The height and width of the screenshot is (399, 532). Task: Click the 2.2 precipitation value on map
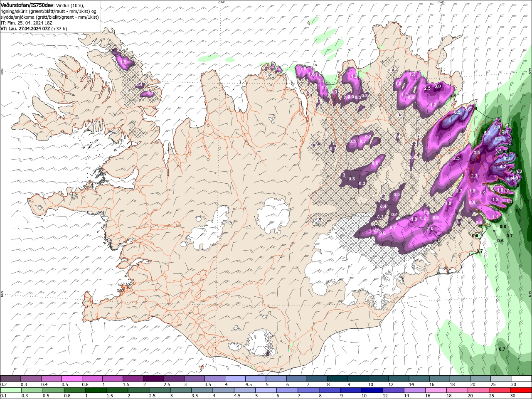click(459, 191)
